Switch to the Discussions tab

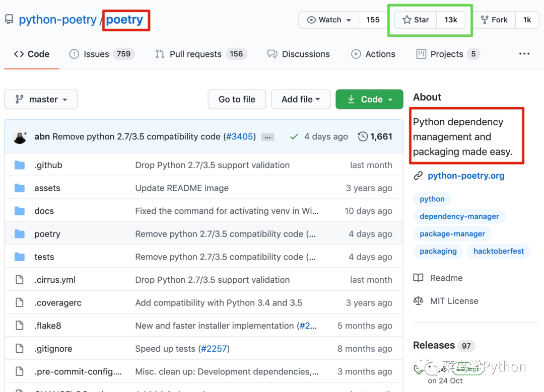click(298, 54)
